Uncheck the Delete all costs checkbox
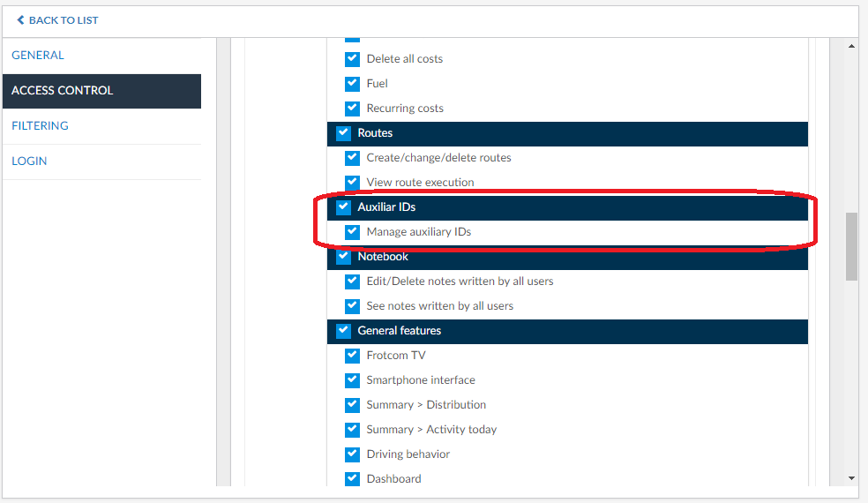This screenshot has width=868, height=503. click(x=352, y=59)
